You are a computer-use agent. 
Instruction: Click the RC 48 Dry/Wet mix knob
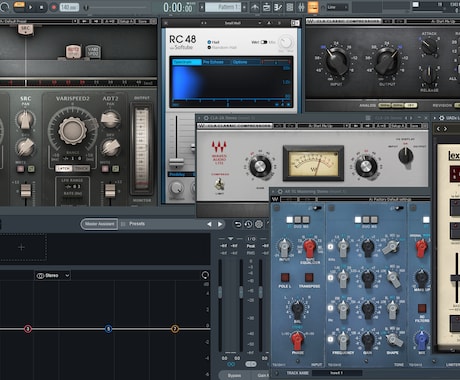coord(286,43)
